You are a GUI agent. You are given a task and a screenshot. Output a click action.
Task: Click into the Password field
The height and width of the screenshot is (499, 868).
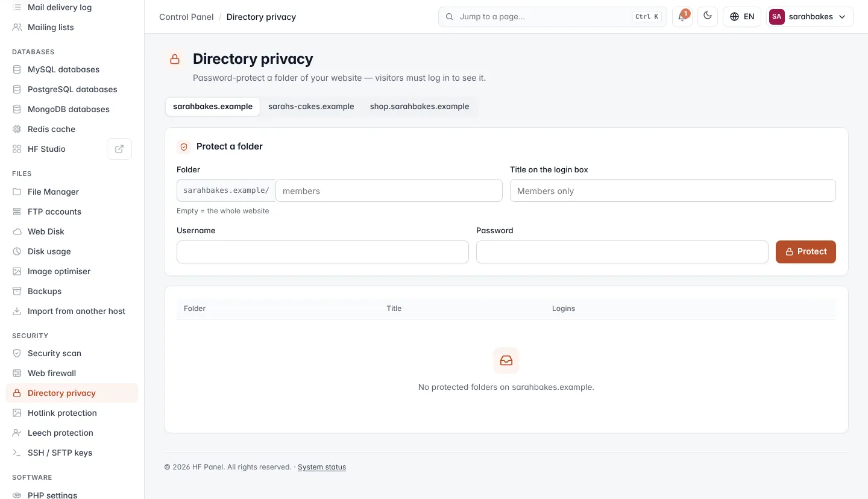[x=622, y=252]
